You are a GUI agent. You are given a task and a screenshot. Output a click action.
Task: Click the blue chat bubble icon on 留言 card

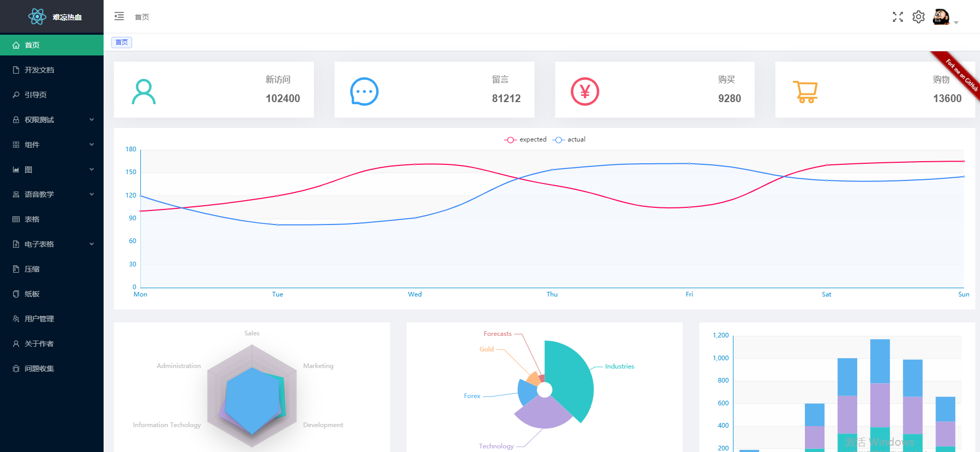click(364, 92)
